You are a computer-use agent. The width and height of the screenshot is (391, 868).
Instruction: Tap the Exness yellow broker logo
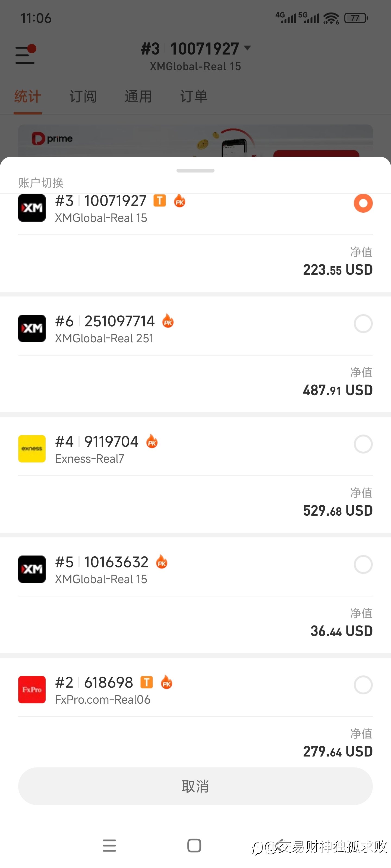32,448
